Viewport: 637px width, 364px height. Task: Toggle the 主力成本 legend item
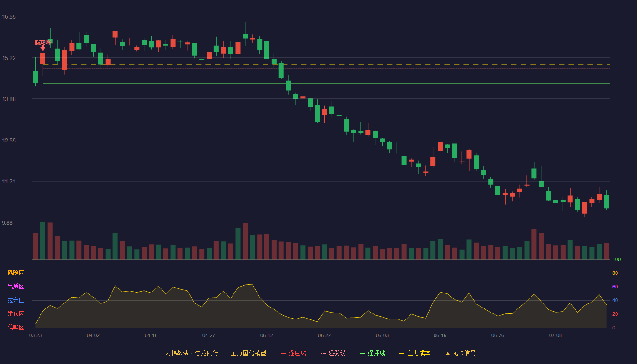(x=415, y=353)
